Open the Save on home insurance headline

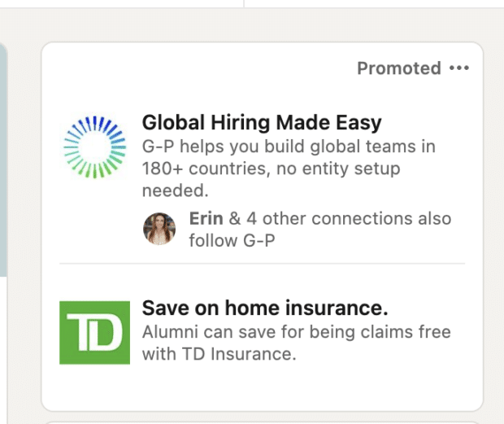click(265, 308)
